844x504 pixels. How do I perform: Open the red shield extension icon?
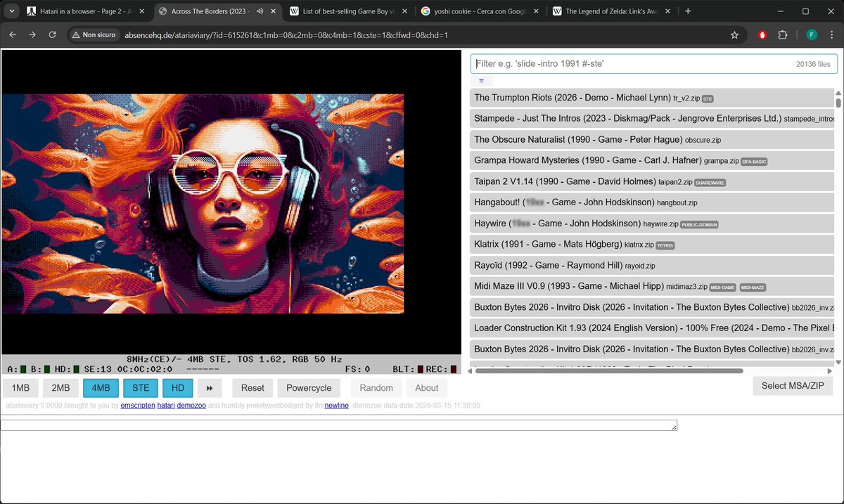[x=762, y=35]
